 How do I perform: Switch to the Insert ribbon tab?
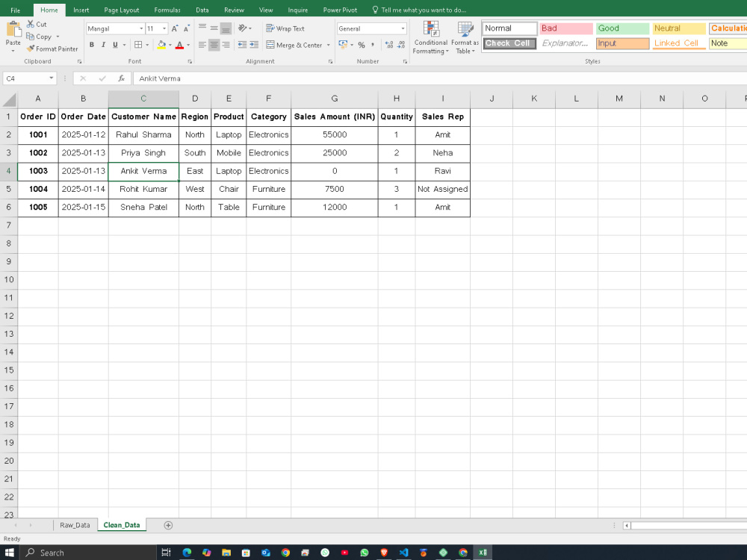tap(81, 10)
